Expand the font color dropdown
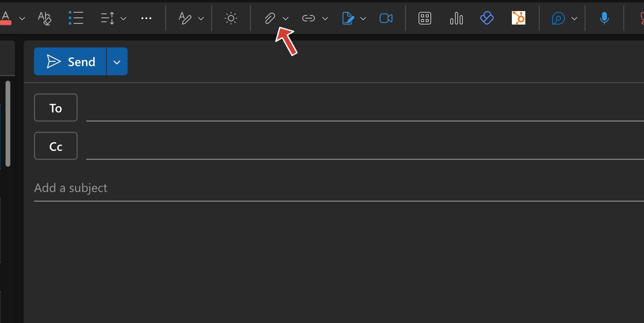 point(22,18)
